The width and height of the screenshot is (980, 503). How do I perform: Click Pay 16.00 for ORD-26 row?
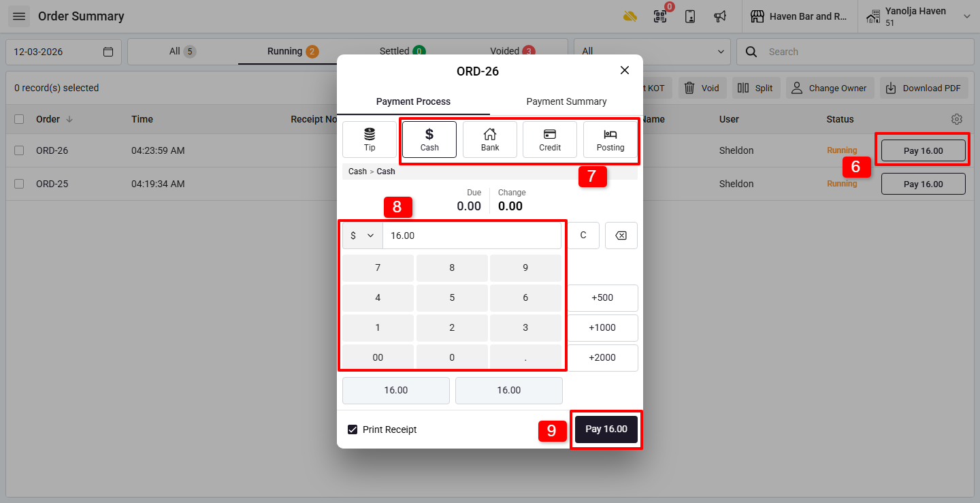click(924, 150)
